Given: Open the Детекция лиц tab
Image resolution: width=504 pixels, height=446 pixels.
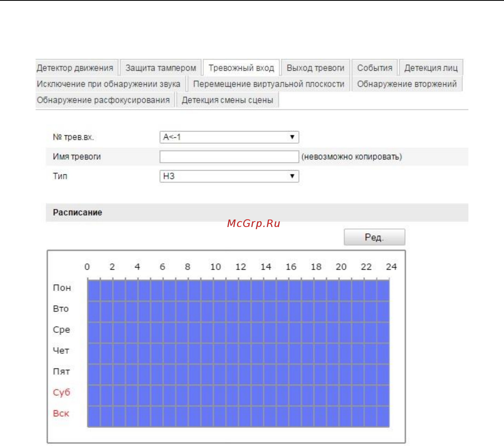Looking at the screenshot, I should (431, 68).
